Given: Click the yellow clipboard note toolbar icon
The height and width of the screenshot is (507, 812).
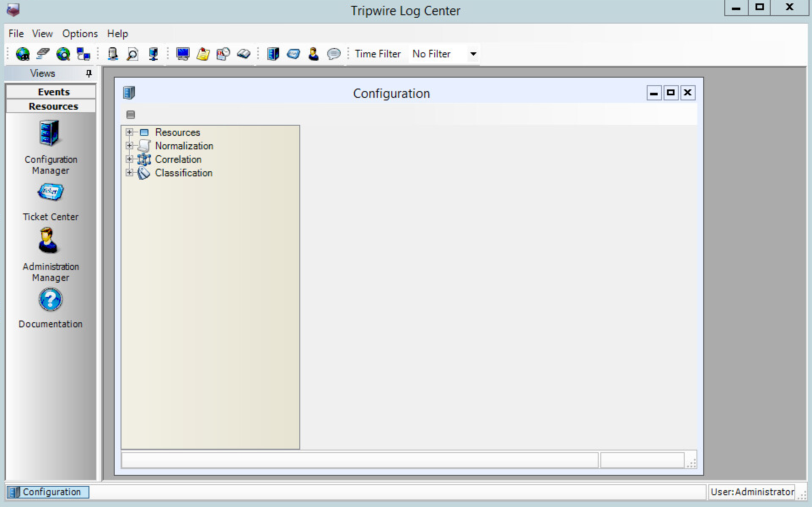Looking at the screenshot, I should coord(203,54).
